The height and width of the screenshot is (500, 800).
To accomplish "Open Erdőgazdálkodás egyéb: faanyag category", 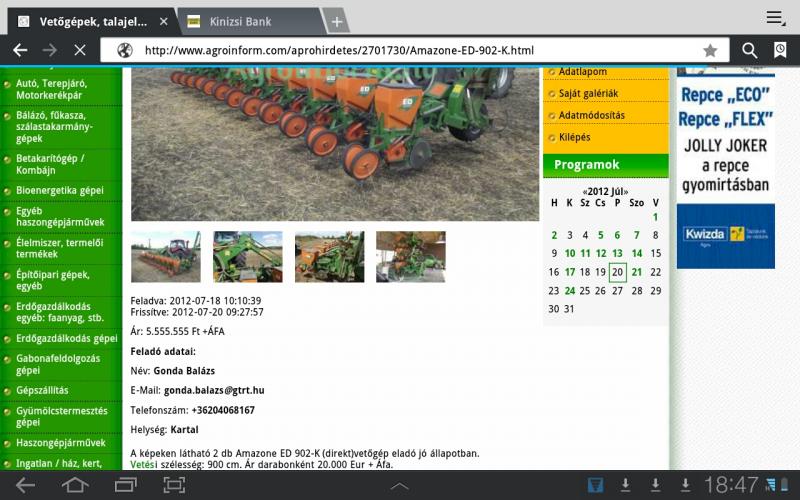I will pyautogui.click(x=61, y=312).
